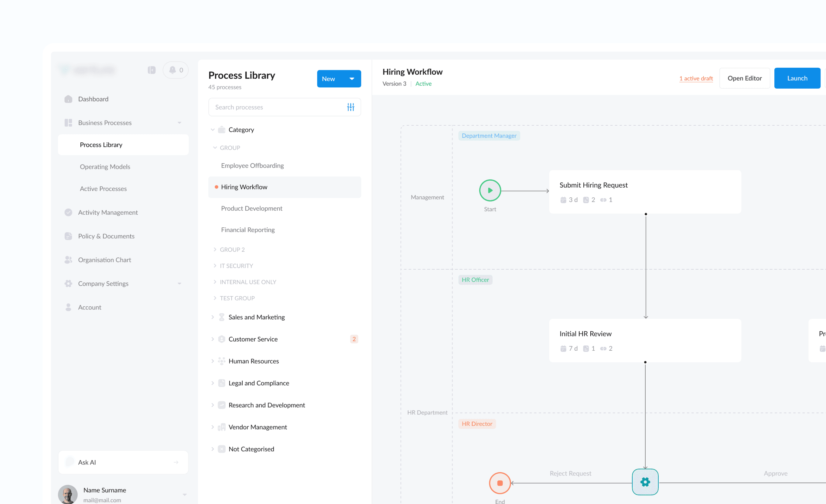The width and height of the screenshot is (826, 504).
Task: Click the green Start play node
Action: [490, 191]
